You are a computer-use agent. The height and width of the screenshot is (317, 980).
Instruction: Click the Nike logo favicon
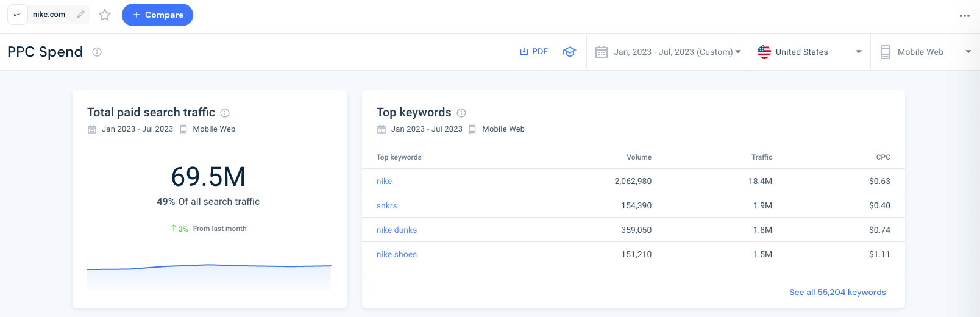[17, 15]
